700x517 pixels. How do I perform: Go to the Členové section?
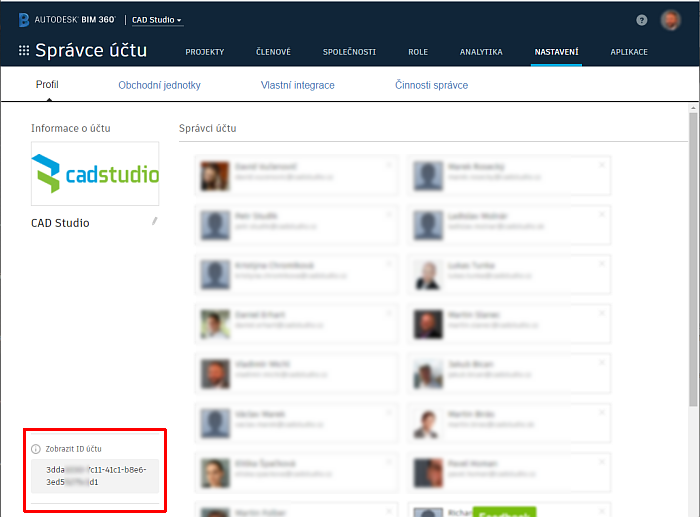pyautogui.click(x=273, y=52)
